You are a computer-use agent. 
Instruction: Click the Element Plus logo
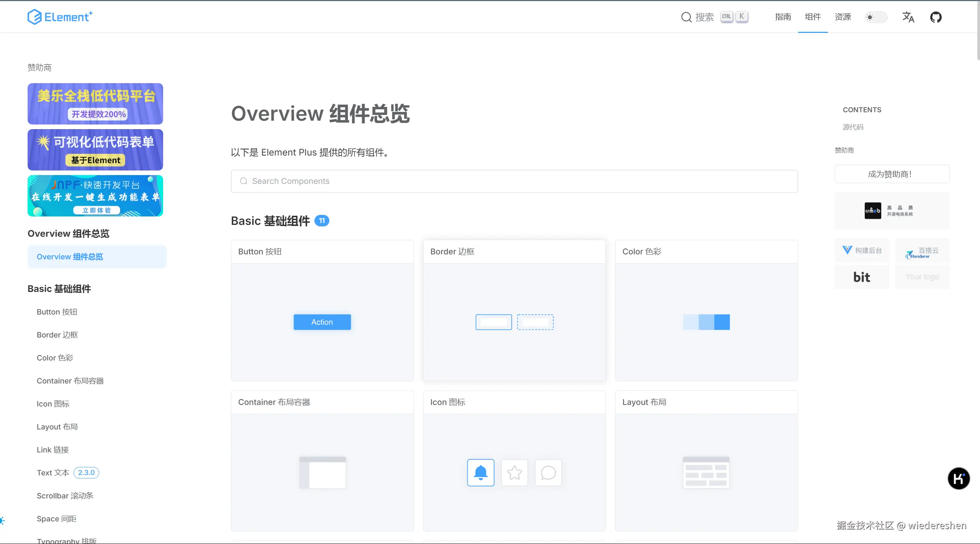(x=60, y=16)
